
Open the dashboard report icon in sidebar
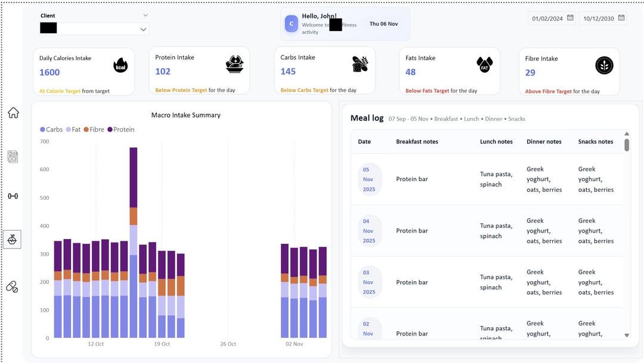pyautogui.click(x=13, y=157)
